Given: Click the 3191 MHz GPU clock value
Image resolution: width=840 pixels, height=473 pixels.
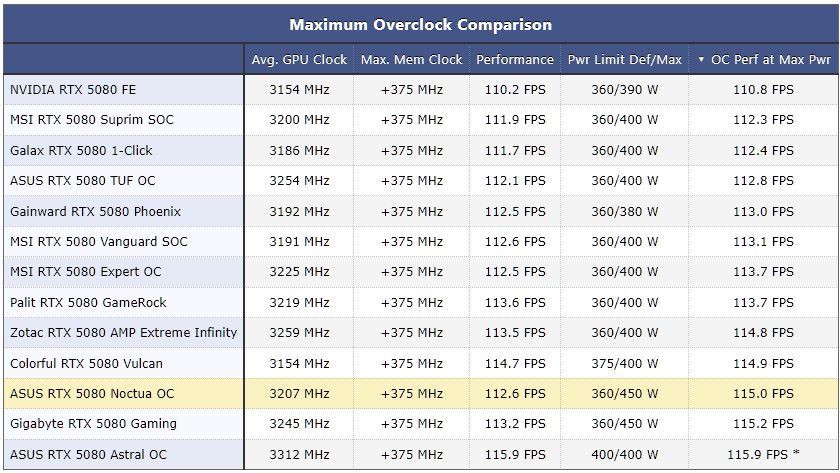Looking at the screenshot, I should coord(299,242).
